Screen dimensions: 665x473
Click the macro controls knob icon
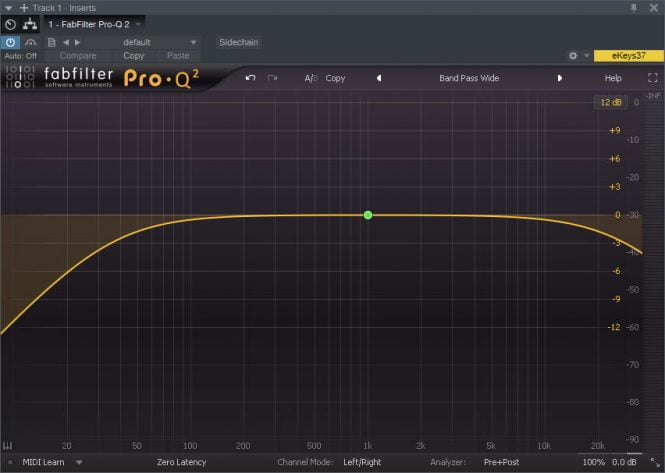[x=11, y=25]
